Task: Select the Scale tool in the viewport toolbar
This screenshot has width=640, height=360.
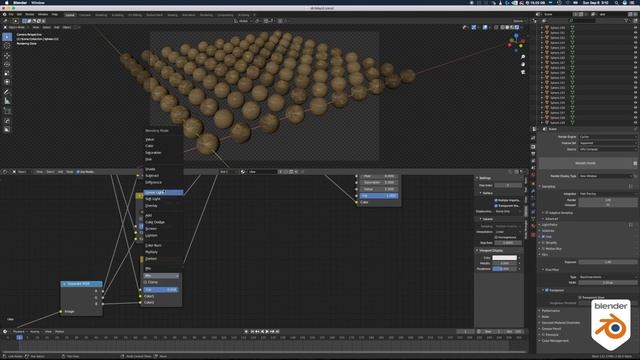Action: [x=7, y=73]
